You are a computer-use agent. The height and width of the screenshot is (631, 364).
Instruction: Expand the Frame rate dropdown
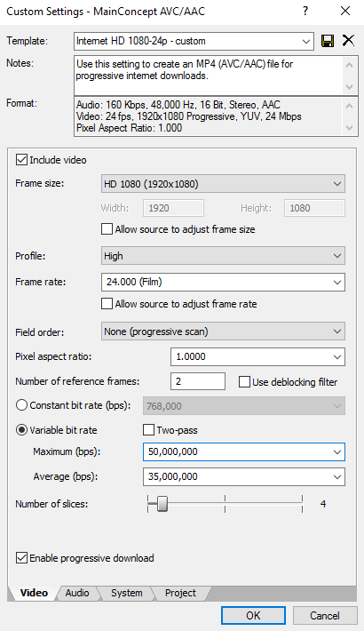coord(223,282)
